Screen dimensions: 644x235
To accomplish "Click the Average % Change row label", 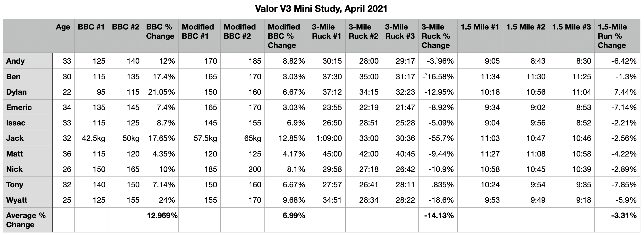I will (26, 220).
